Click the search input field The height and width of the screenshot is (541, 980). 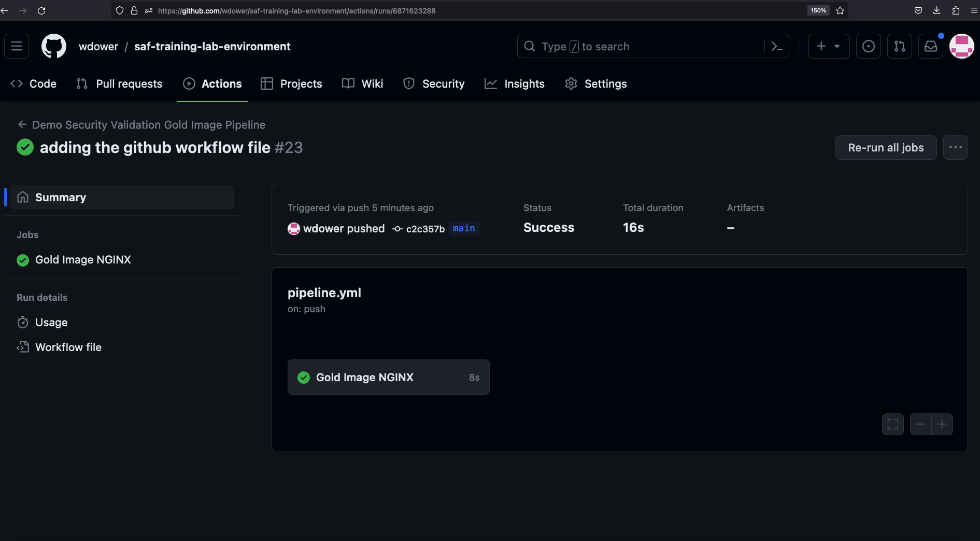click(643, 46)
